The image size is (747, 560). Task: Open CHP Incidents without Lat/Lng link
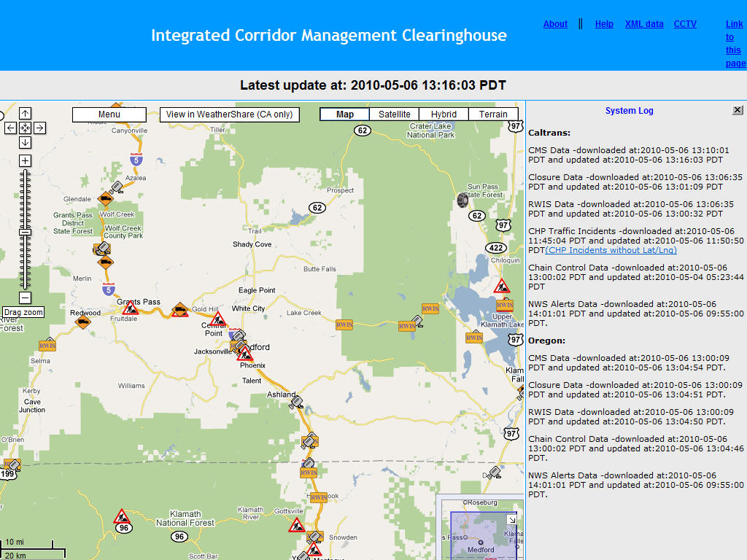(x=611, y=250)
